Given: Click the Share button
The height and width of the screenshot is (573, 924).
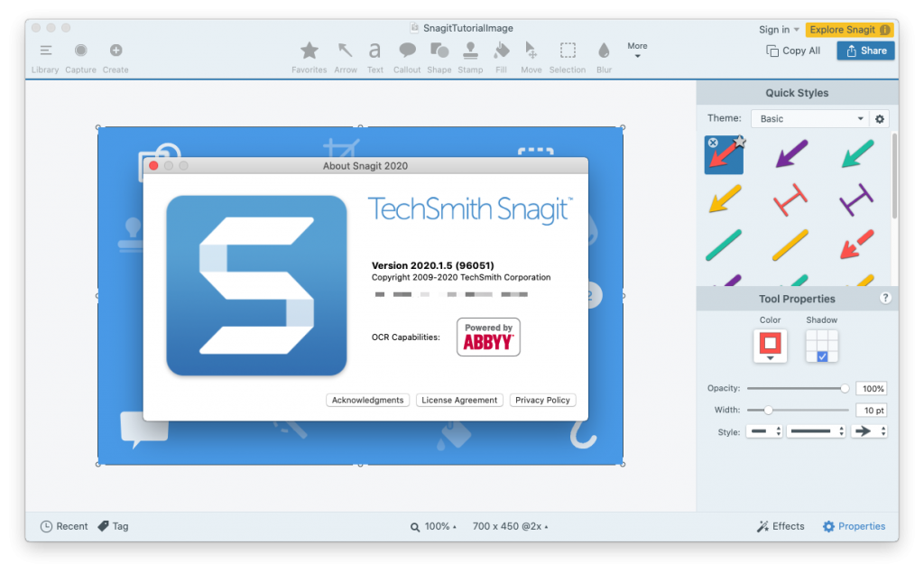Looking at the screenshot, I should (x=865, y=51).
